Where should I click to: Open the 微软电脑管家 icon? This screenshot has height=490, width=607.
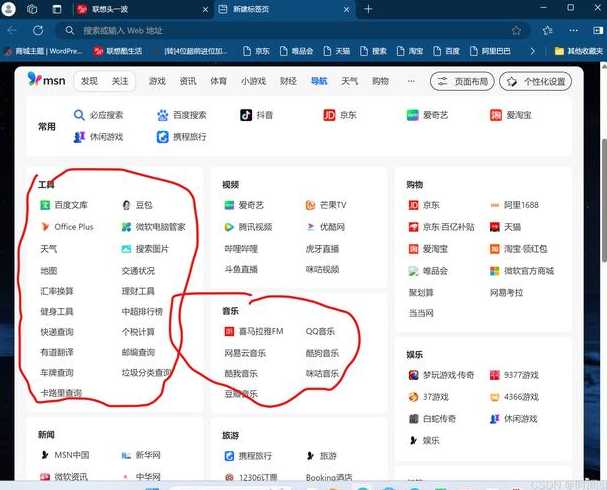[x=126, y=227]
